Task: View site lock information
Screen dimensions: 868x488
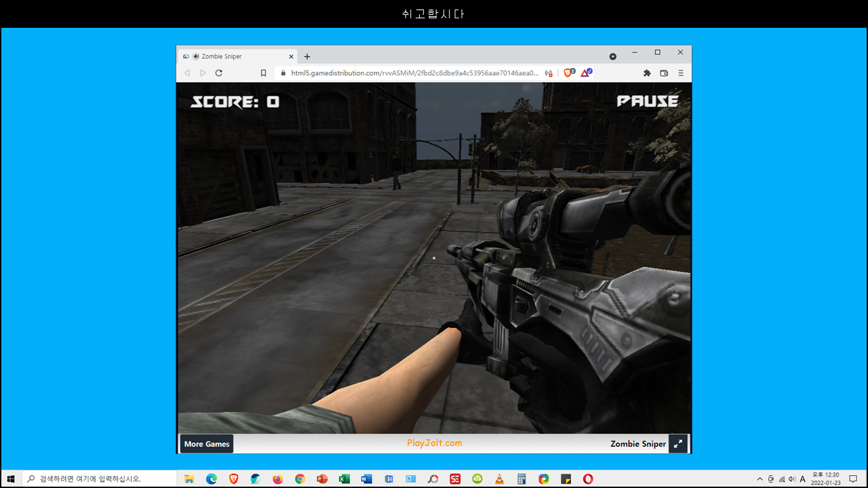Action: [283, 73]
